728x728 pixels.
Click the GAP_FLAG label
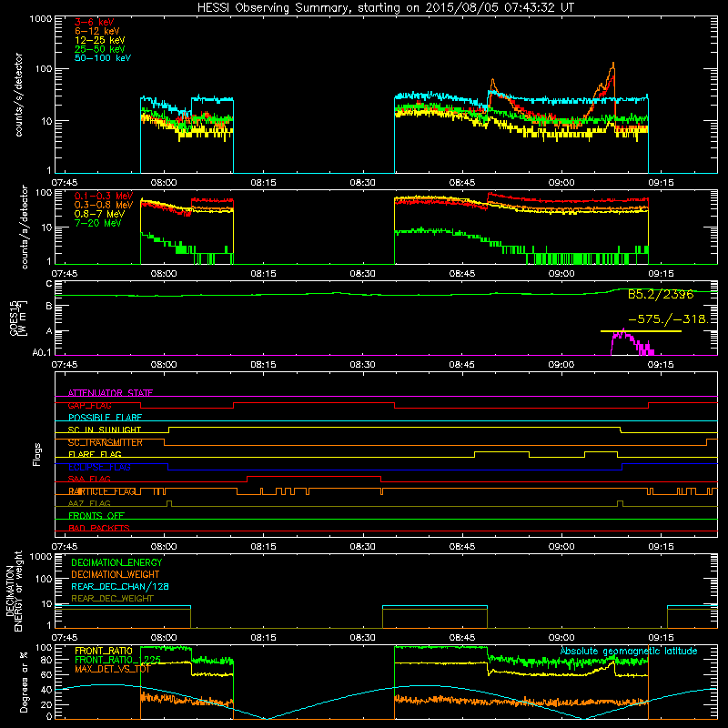point(89,405)
